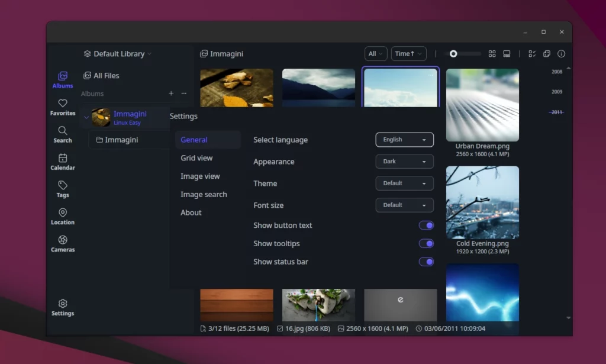Open the Appearance dropdown set to Dark
606x364 pixels.
point(404,161)
